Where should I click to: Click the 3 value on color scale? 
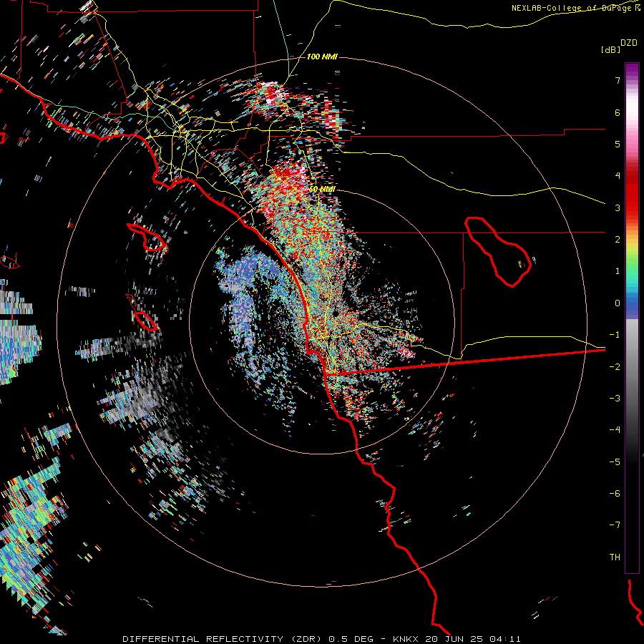click(618, 208)
